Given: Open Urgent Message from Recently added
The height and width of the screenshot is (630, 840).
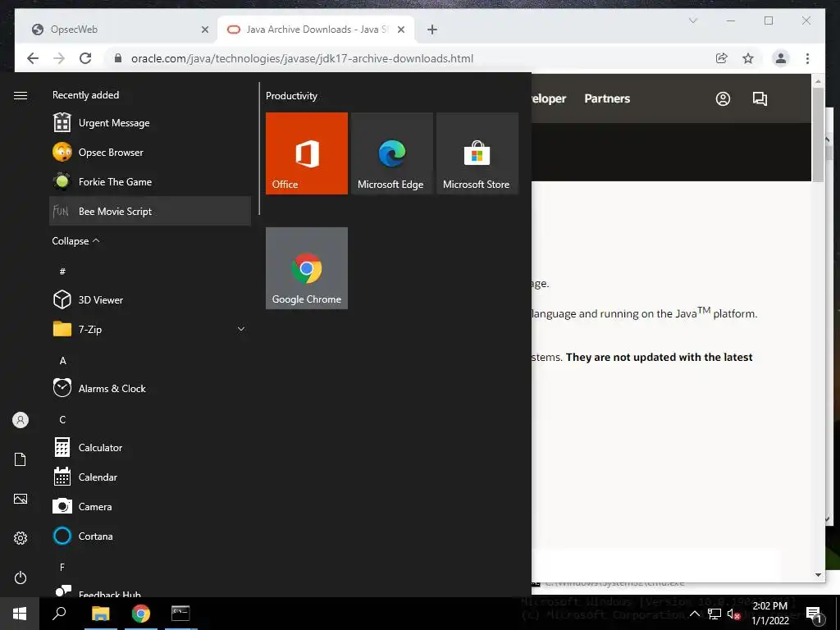Looking at the screenshot, I should tap(150, 123).
